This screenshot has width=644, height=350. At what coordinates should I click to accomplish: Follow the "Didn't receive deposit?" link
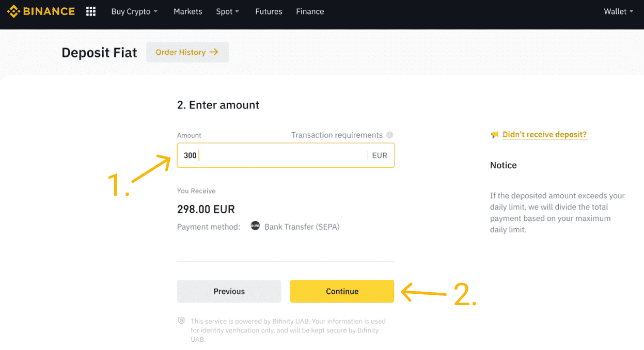coord(544,135)
